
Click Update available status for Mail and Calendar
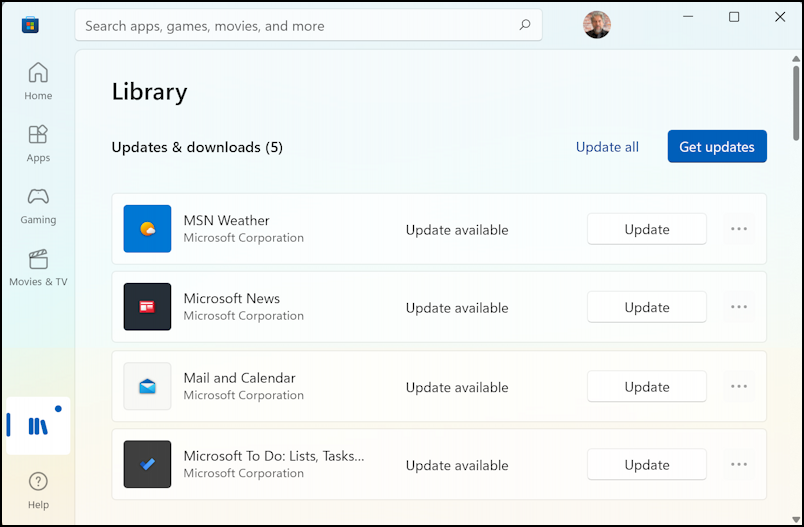pyautogui.click(x=457, y=387)
